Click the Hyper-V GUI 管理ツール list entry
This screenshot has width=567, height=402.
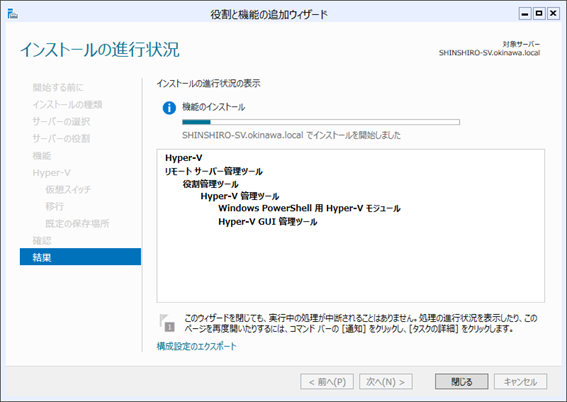point(268,222)
